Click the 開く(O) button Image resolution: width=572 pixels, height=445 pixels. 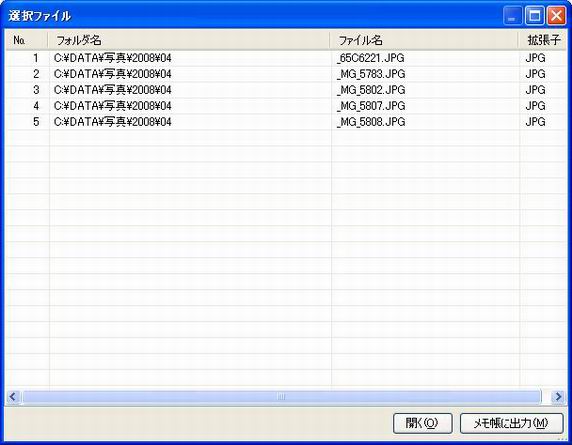[x=422, y=423]
